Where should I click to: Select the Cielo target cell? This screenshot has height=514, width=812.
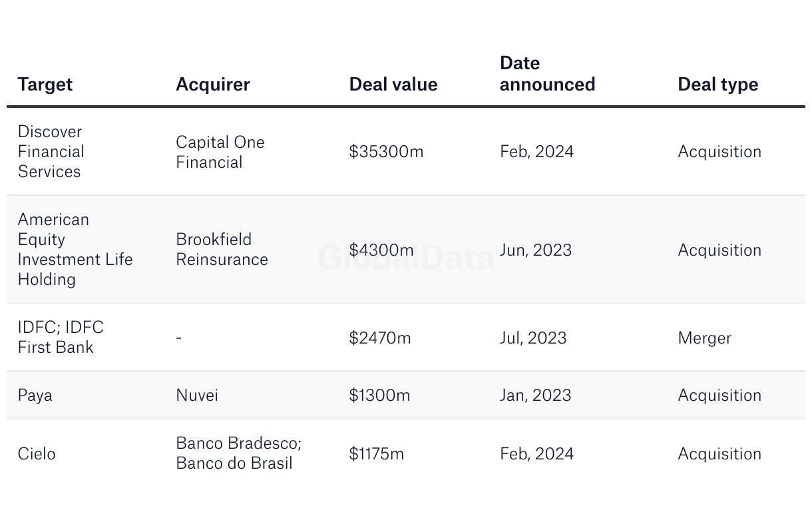point(37,454)
